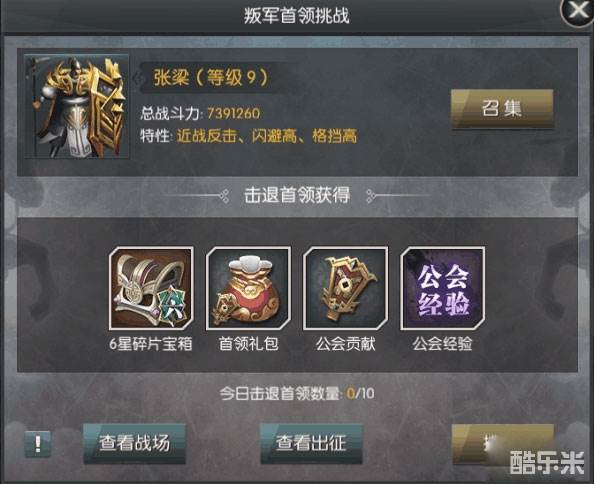Viewport: 594px width, 484px height.
Task: Click the 叛军首领挑战 title bar text
Action: [297, 16]
